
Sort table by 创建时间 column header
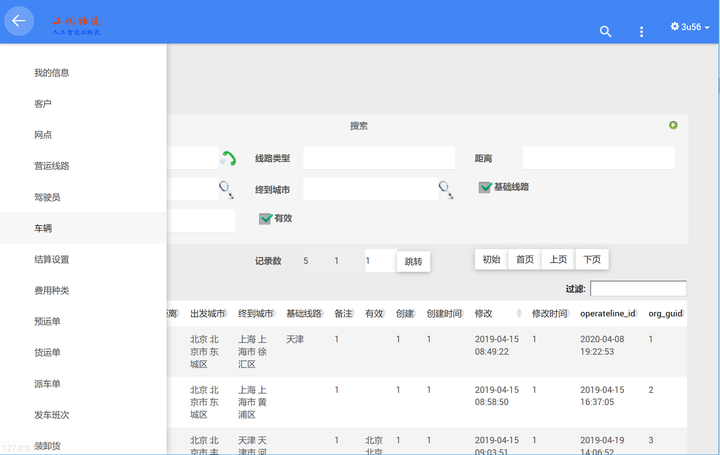[x=444, y=314]
